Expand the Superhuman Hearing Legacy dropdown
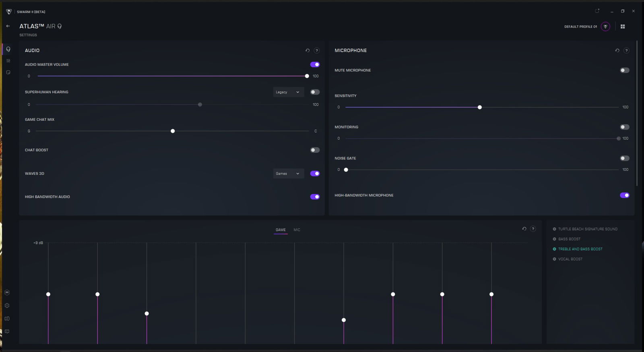 click(288, 92)
